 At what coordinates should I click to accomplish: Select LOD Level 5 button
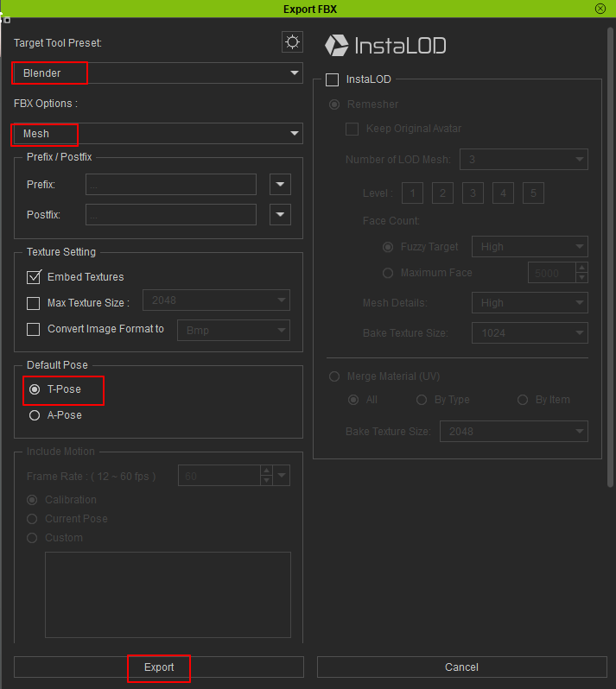click(x=533, y=193)
